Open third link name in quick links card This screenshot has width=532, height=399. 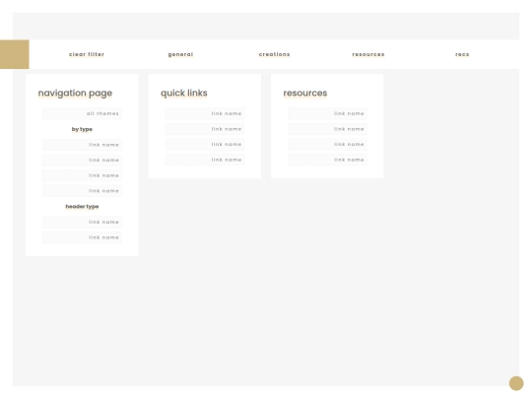pos(205,145)
